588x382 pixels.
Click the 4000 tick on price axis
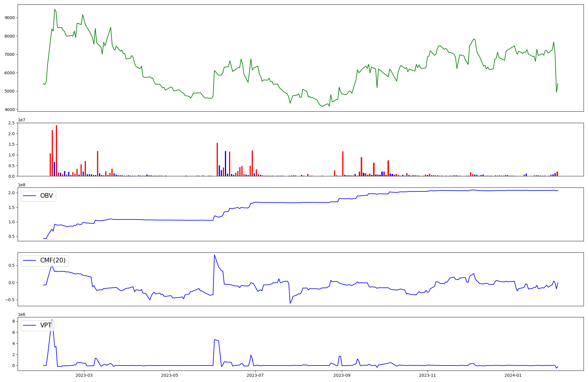[x=10, y=110]
